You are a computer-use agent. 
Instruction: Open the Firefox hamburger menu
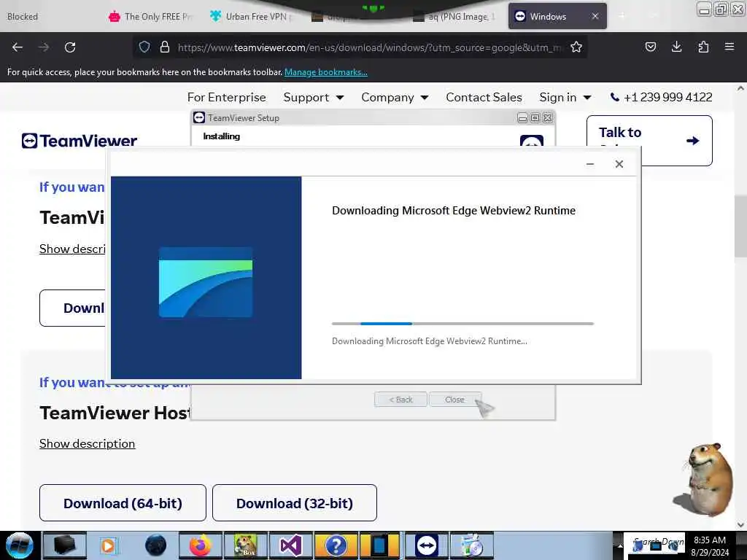point(729,47)
